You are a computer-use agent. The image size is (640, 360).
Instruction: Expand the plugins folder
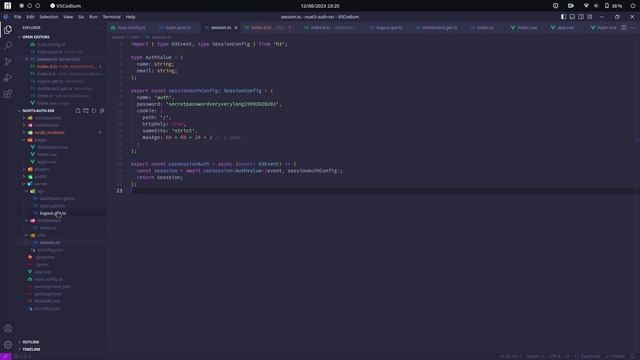[42, 169]
